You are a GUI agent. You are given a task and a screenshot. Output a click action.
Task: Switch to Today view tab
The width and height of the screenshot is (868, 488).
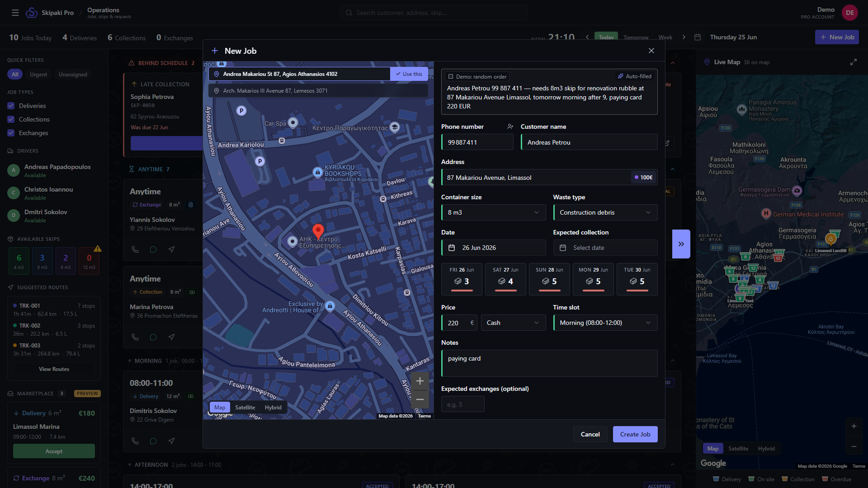606,37
